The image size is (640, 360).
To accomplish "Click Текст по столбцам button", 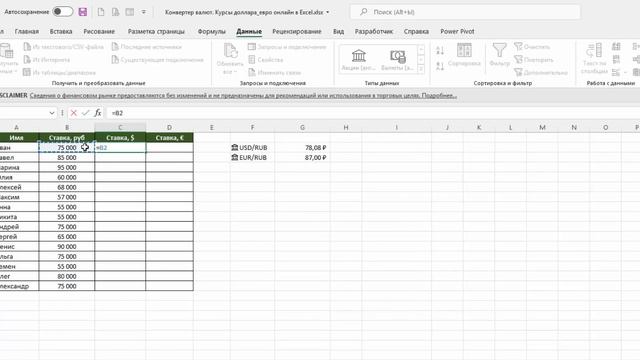I will tap(594, 59).
